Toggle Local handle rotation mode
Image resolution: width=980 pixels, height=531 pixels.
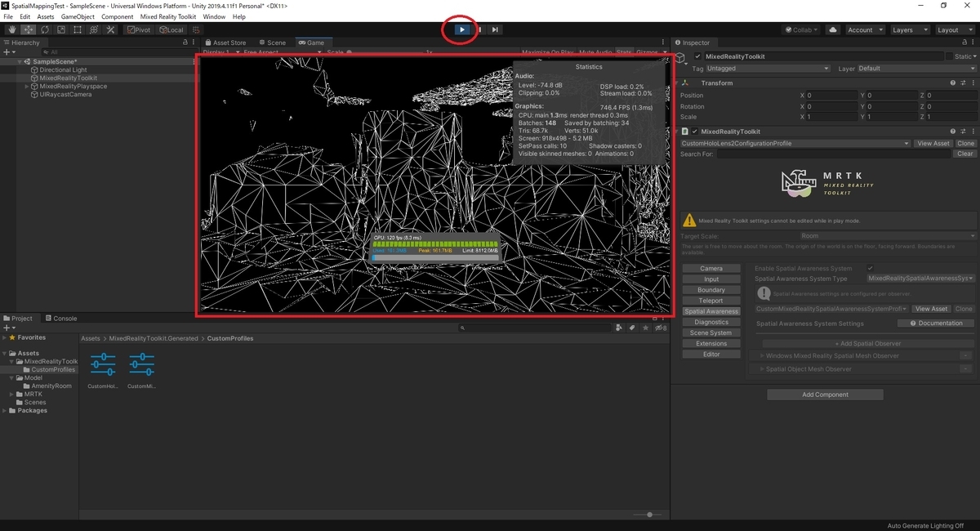(x=171, y=30)
